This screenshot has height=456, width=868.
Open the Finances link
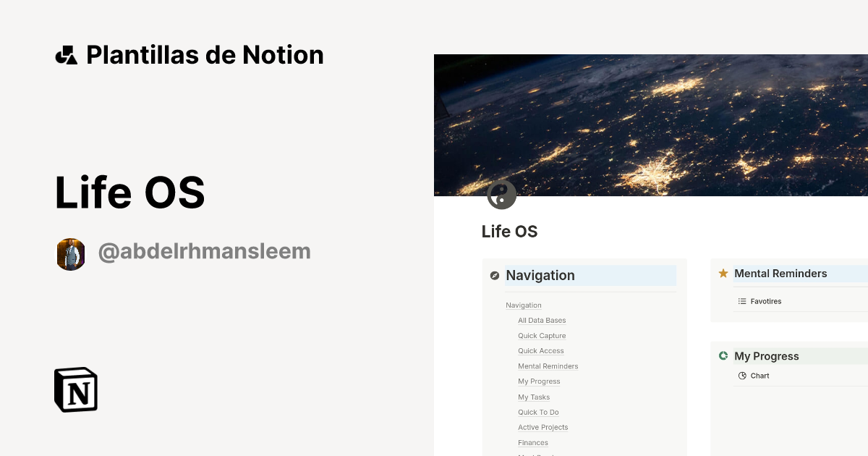[533, 442]
